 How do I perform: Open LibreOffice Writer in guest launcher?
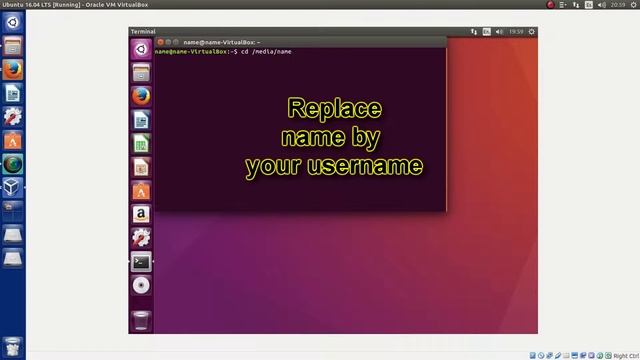(x=141, y=120)
